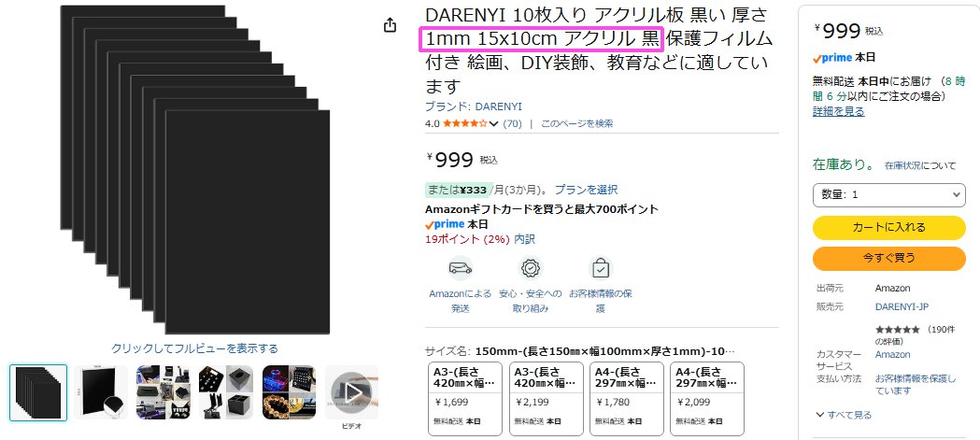Choose the A4 size option priced ¥2,099
This screenshot has height=440, width=980.
click(707, 399)
